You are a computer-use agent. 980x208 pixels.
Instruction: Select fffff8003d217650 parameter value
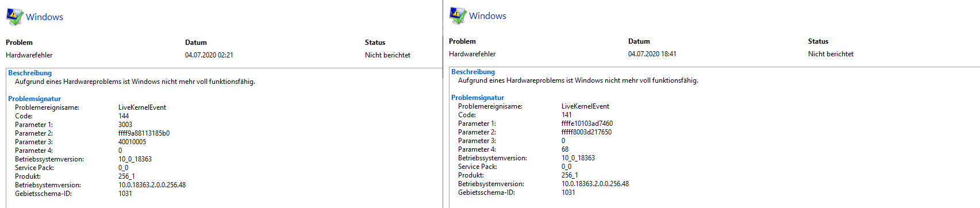coord(586,132)
